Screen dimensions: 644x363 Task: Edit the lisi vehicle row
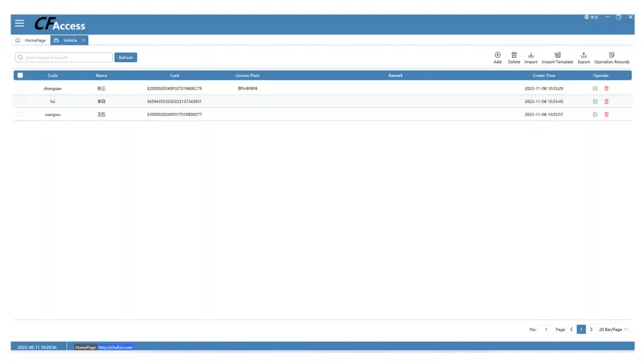pyautogui.click(x=595, y=101)
